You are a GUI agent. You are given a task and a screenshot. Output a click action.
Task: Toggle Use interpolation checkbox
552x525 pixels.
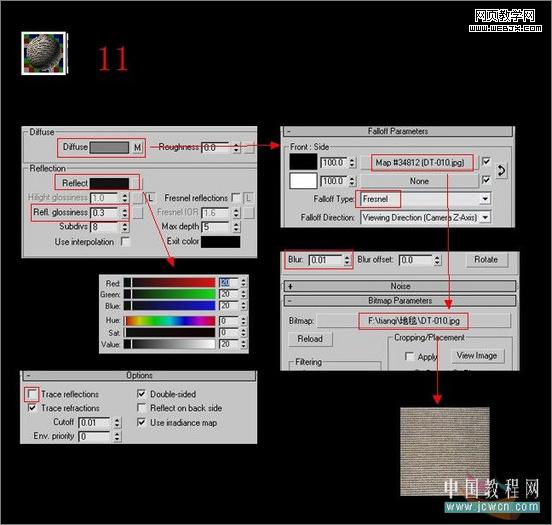pos(125,242)
